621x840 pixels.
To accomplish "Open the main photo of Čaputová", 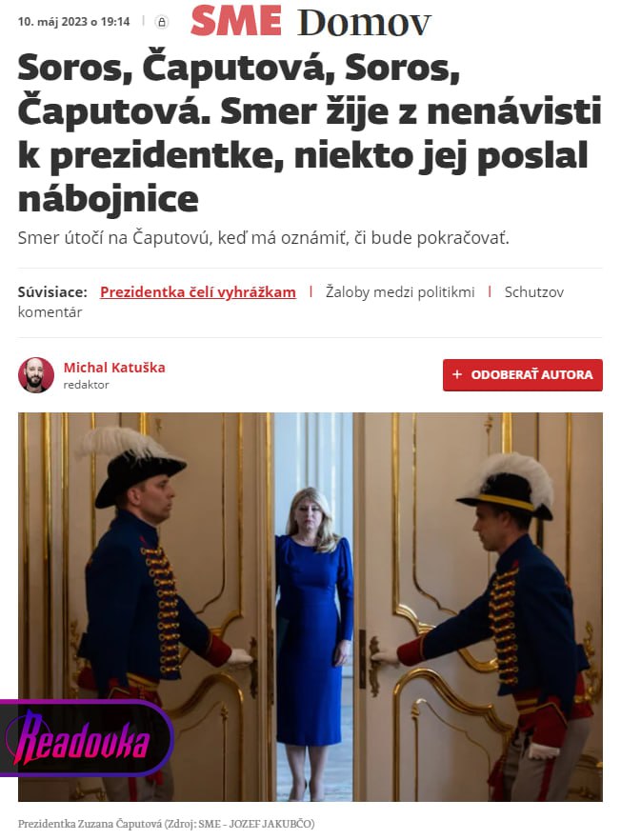I will 310,607.
